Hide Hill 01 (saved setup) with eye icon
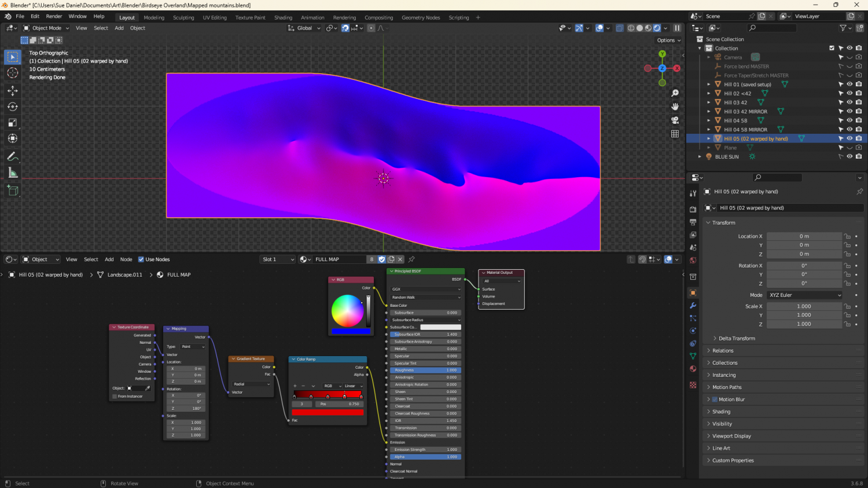The image size is (868, 488). coord(849,85)
